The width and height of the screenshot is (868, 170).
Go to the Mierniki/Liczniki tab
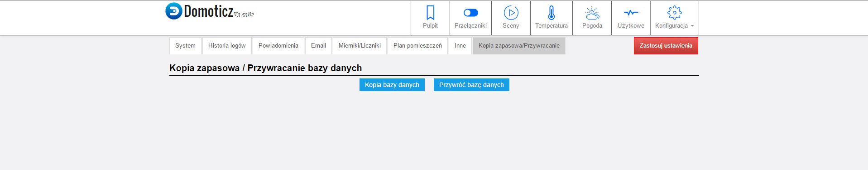coord(360,46)
